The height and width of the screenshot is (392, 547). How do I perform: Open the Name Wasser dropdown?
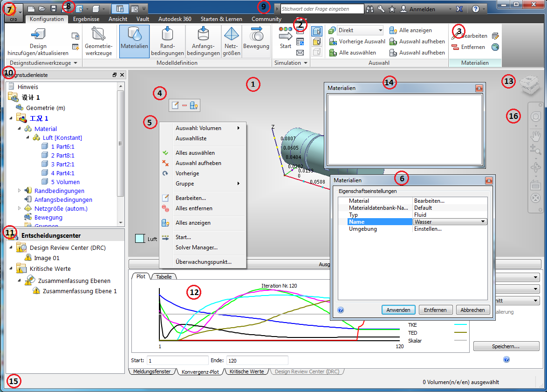coord(483,222)
